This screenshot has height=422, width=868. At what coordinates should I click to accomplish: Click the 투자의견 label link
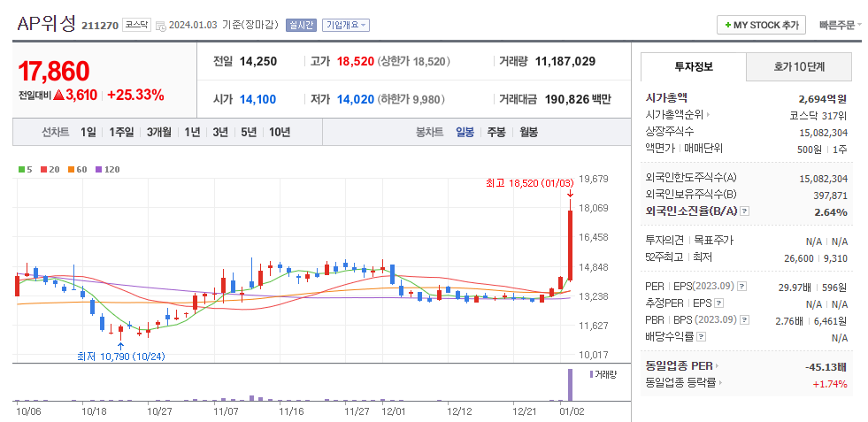[x=665, y=241]
